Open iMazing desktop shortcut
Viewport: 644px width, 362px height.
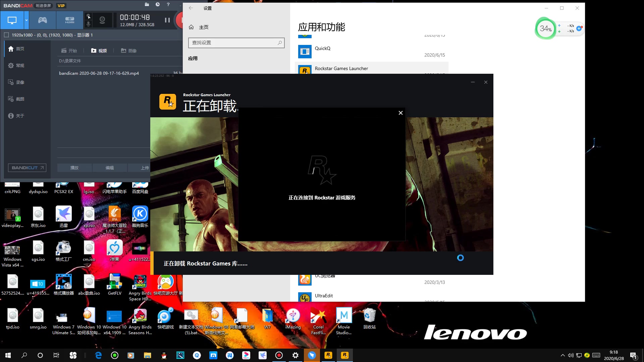click(x=293, y=319)
